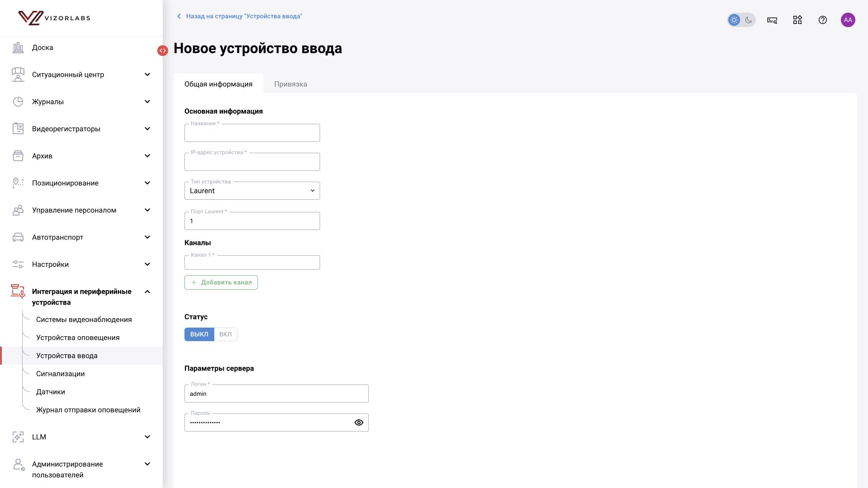This screenshot has height=488, width=868.
Task: Collapse sidebar with red arrows button
Action: coord(163,51)
